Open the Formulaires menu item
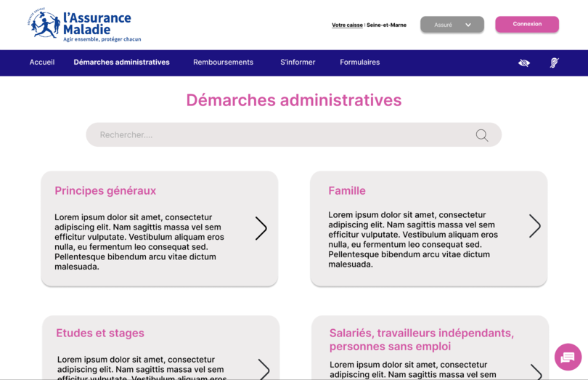Image resolution: width=588 pixels, height=380 pixels. click(359, 62)
